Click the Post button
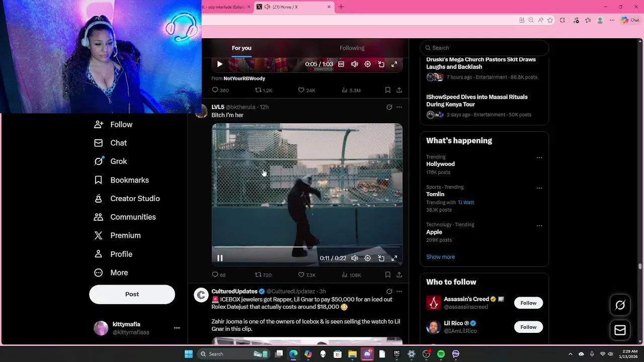This screenshot has height=362, width=644. pyautogui.click(x=132, y=294)
